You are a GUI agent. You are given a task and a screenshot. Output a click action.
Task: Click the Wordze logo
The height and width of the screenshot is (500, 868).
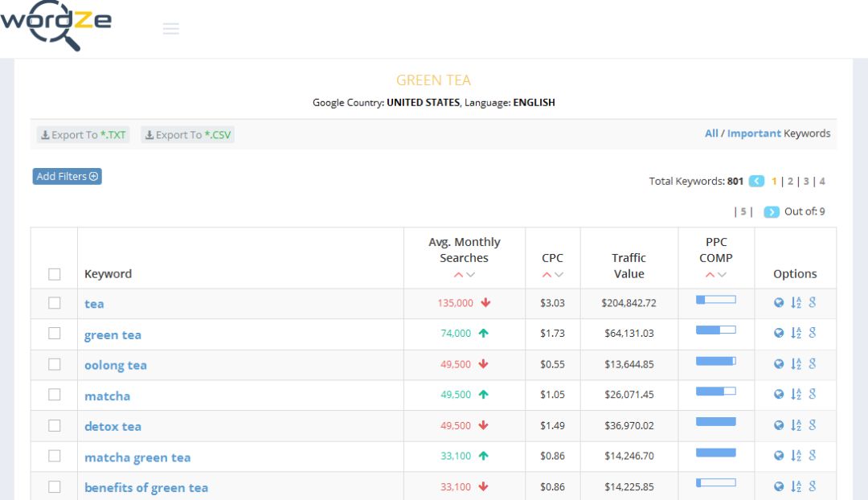coord(56,26)
